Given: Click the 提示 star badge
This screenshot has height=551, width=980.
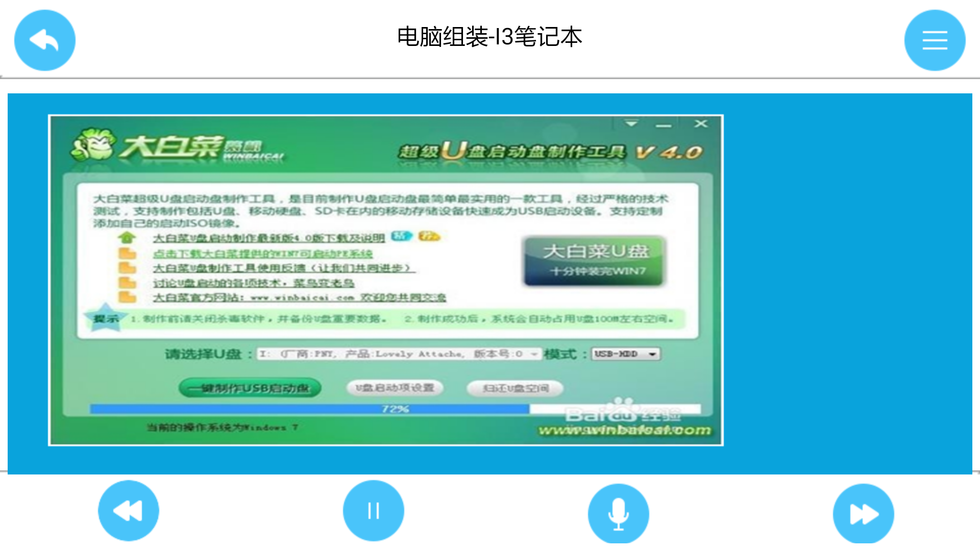Looking at the screenshot, I should pyautogui.click(x=105, y=318).
